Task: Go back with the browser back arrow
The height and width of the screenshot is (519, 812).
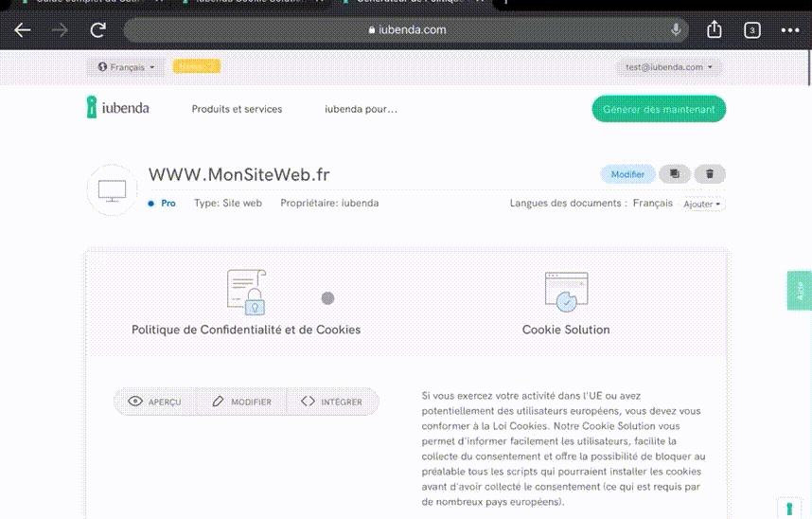Action: coord(23,30)
